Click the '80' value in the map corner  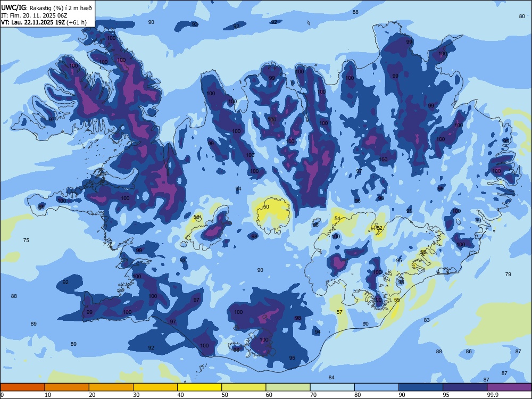[x=522, y=16]
